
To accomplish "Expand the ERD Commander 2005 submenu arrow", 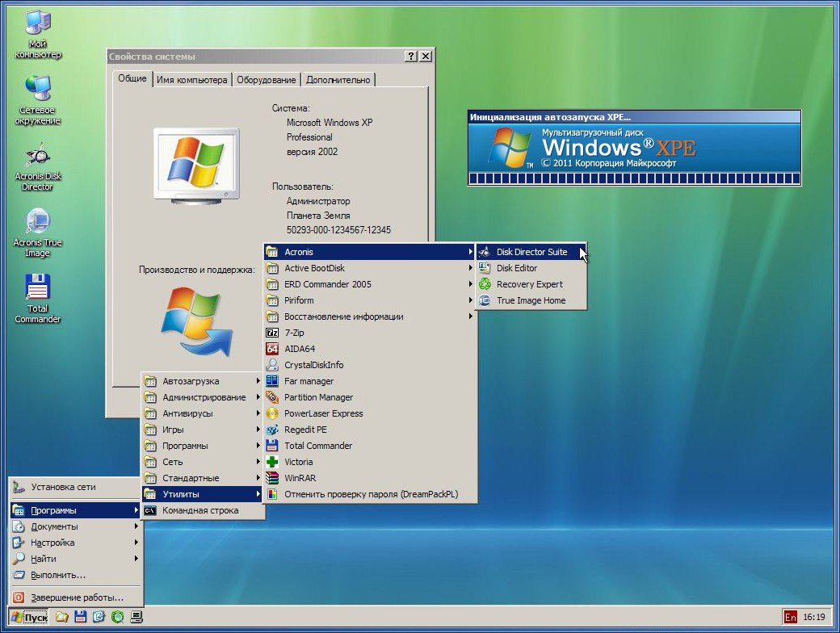I will click(x=470, y=284).
